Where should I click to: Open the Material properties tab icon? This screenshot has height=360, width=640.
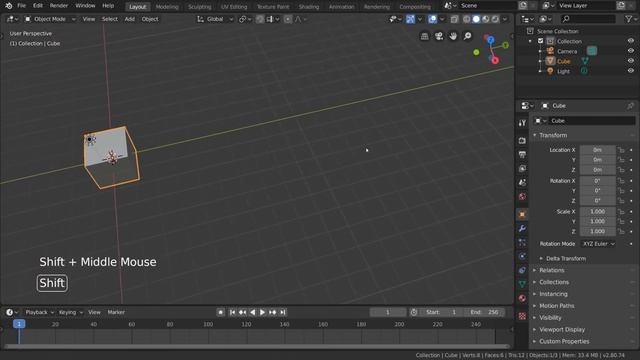[x=522, y=298]
